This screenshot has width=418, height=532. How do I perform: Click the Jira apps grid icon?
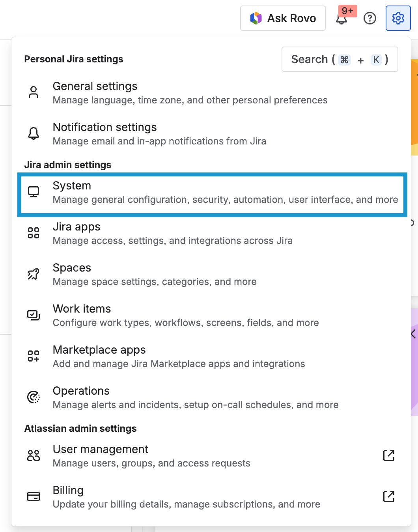[x=34, y=233]
